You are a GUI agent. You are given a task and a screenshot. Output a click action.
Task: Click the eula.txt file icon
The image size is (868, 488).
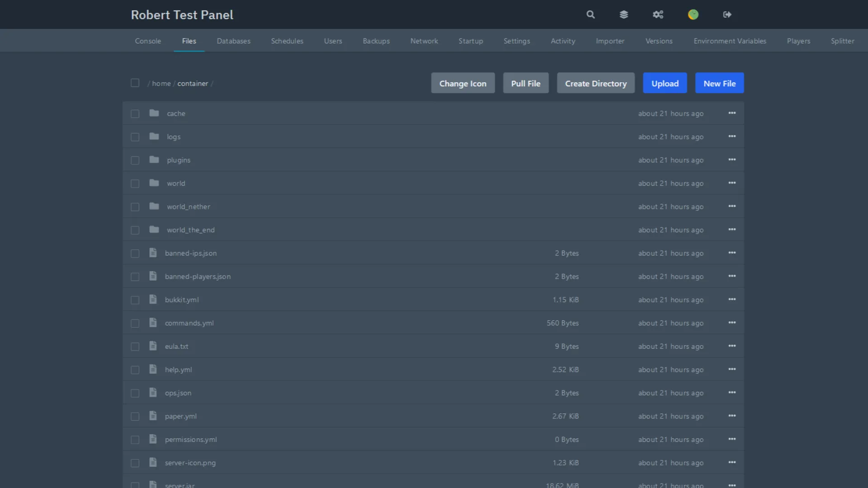(153, 346)
